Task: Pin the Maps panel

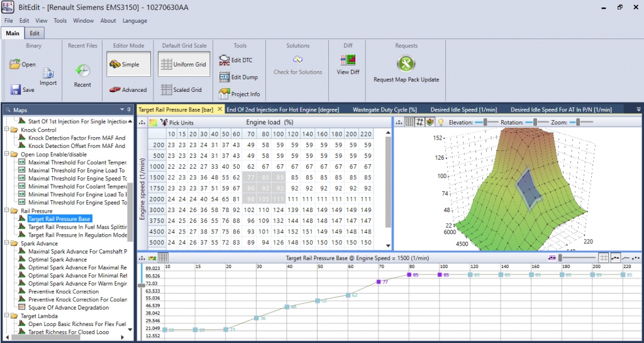Action: click(129, 110)
